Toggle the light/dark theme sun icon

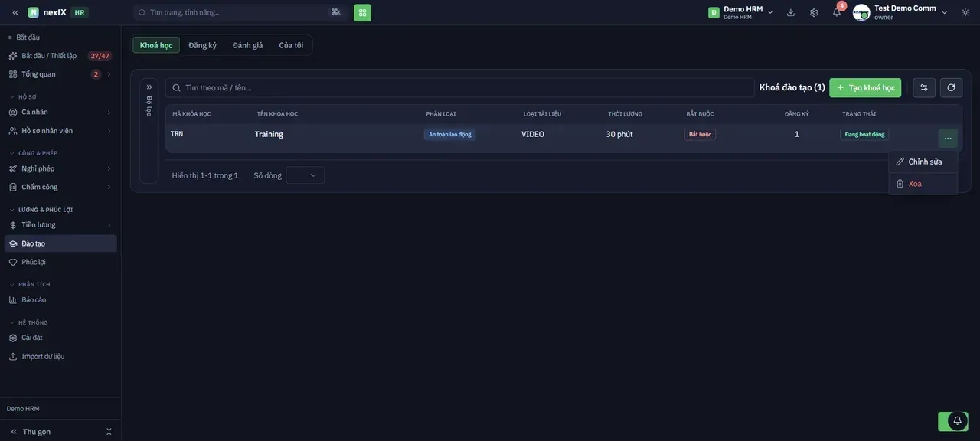[965, 12]
